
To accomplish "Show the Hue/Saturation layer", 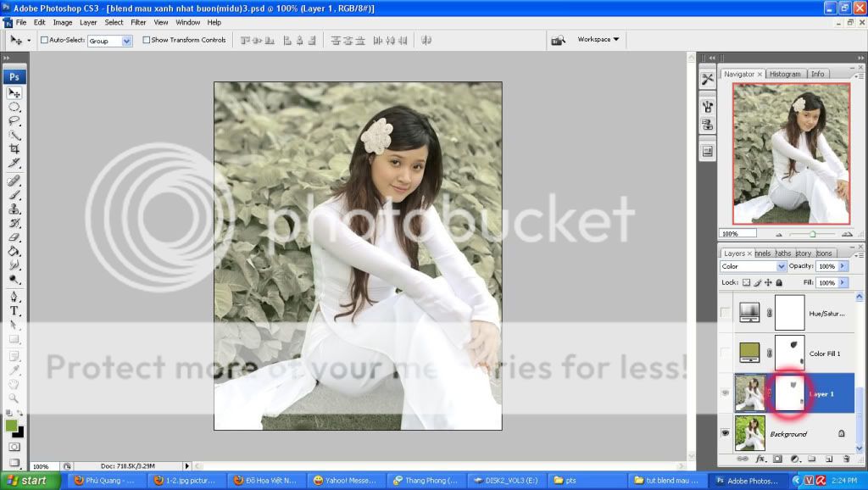I will click(726, 313).
